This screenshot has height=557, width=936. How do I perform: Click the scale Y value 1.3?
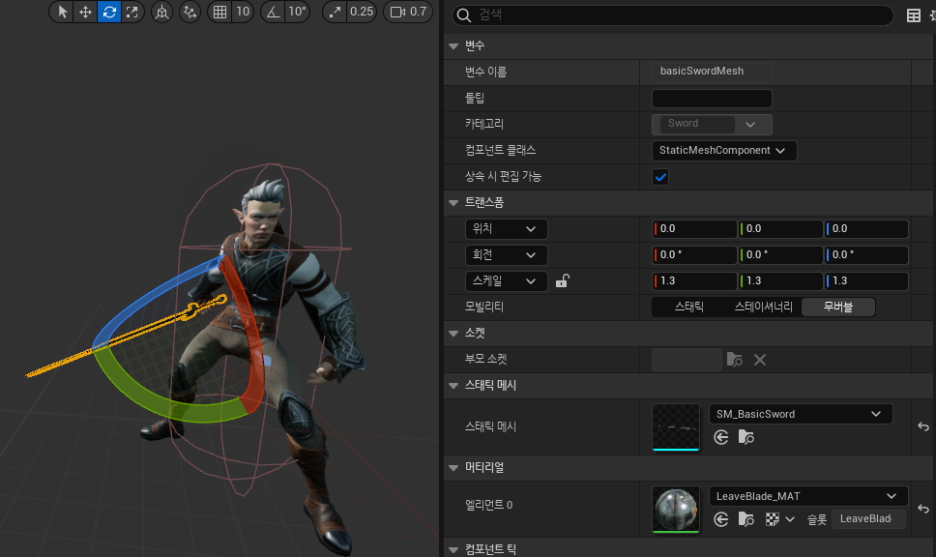point(780,281)
